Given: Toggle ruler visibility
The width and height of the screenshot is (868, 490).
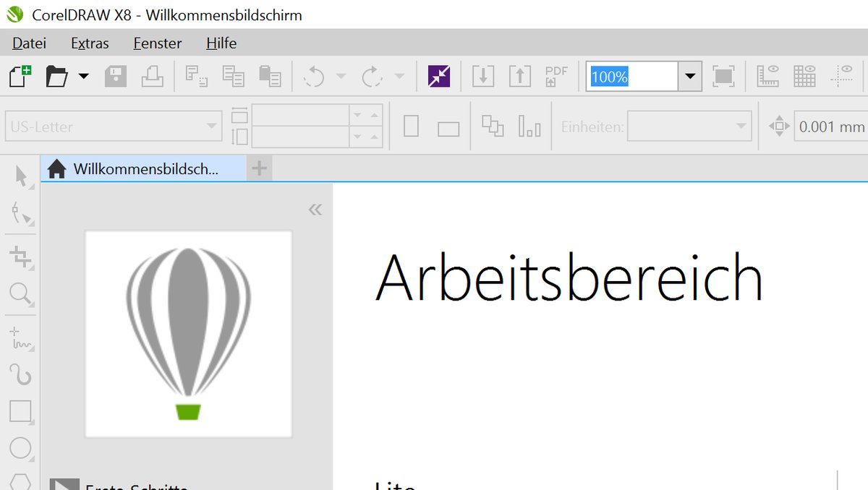Looking at the screenshot, I should click(x=768, y=76).
